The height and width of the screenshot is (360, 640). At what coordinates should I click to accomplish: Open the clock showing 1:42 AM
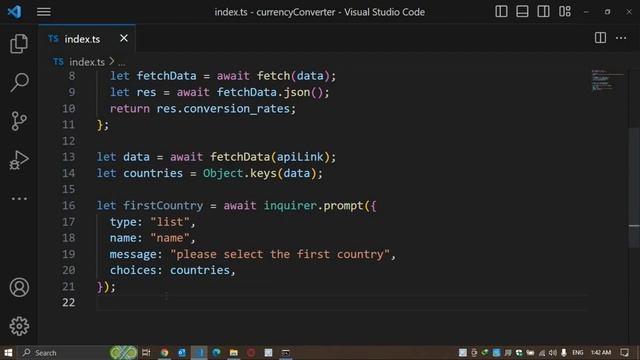point(601,352)
